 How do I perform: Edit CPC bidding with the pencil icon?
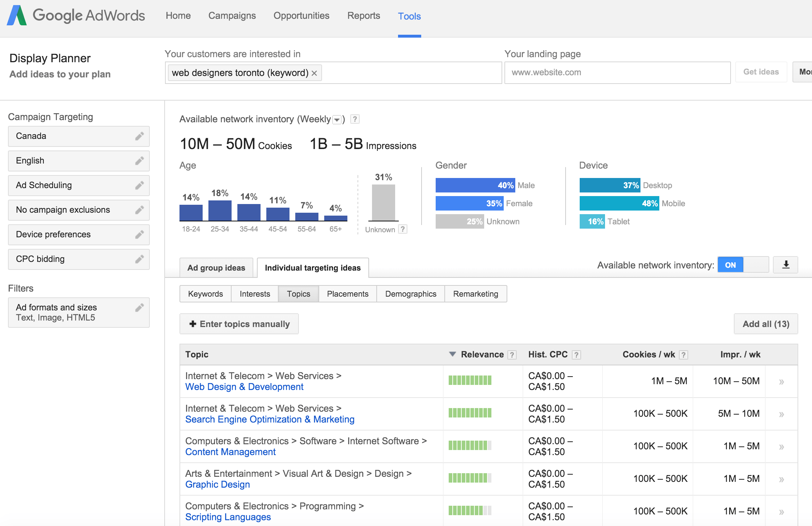coord(139,259)
